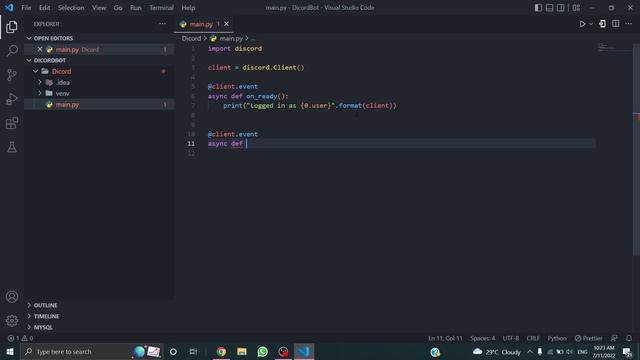Select main.py in the file tree
The image size is (640, 360).
coord(99,104)
